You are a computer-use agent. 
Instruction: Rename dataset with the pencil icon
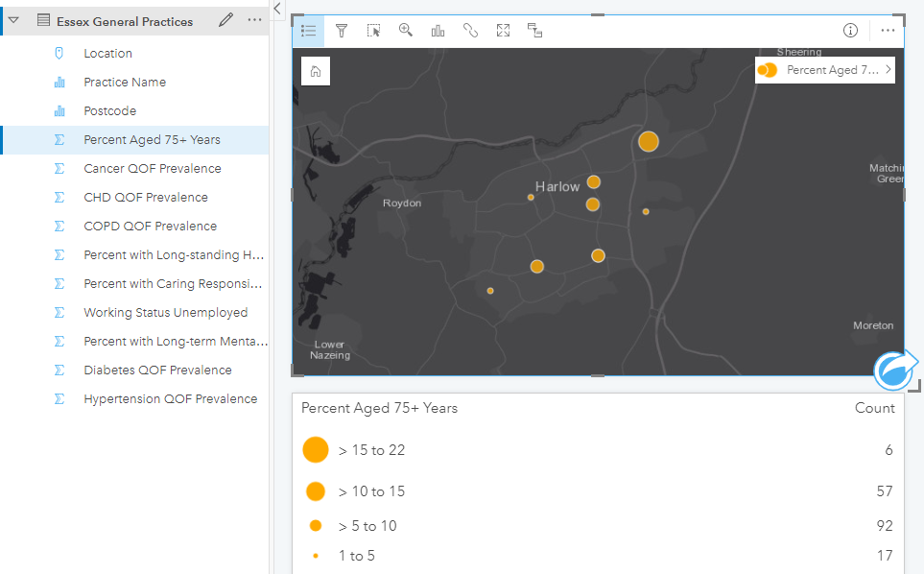pyautogui.click(x=225, y=20)
